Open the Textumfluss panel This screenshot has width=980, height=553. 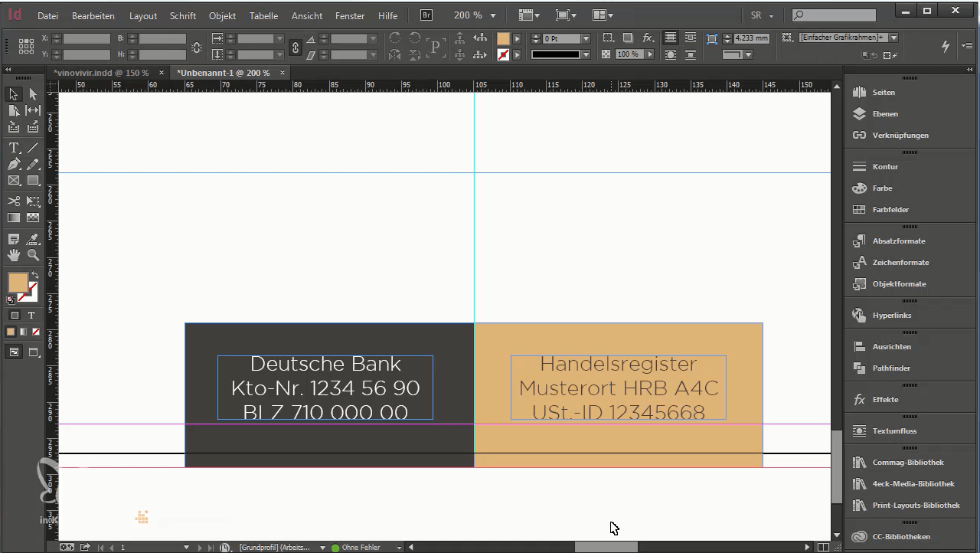coord(894,430)
